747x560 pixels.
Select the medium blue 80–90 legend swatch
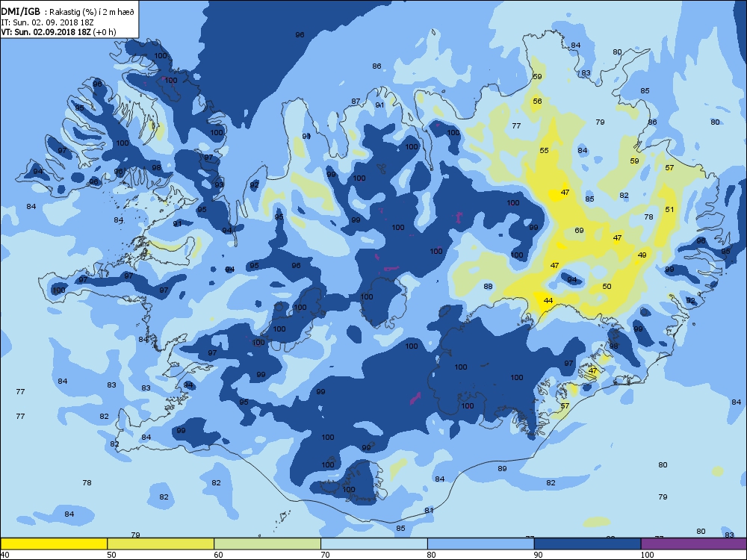[480, 544]
